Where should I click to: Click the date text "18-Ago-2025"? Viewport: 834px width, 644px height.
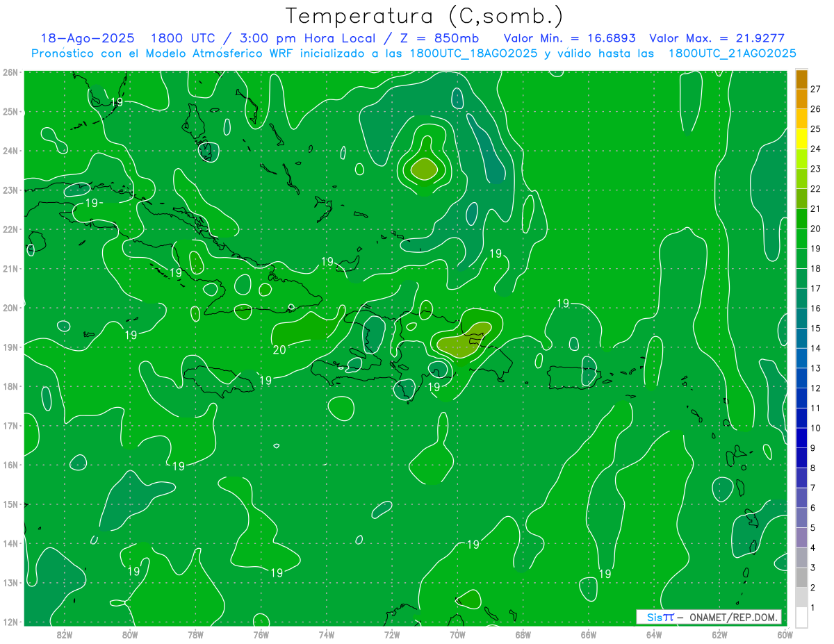pos(87,38)
